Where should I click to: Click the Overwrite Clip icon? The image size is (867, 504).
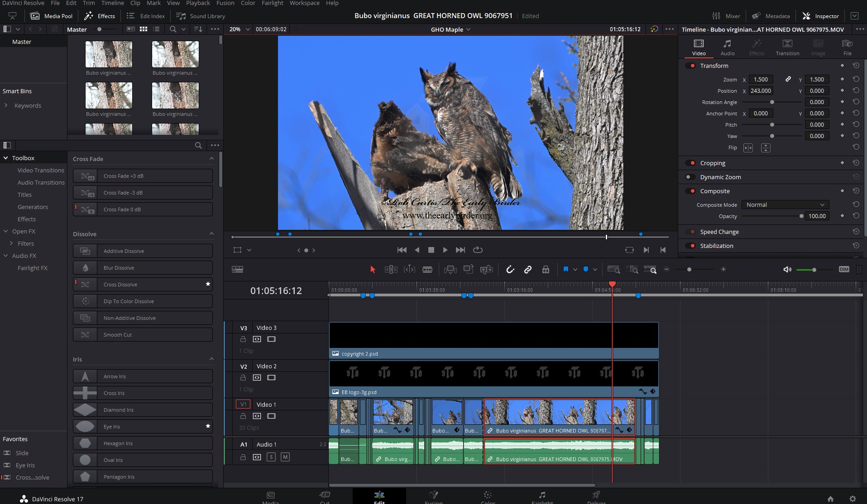(x=469, y=269)
